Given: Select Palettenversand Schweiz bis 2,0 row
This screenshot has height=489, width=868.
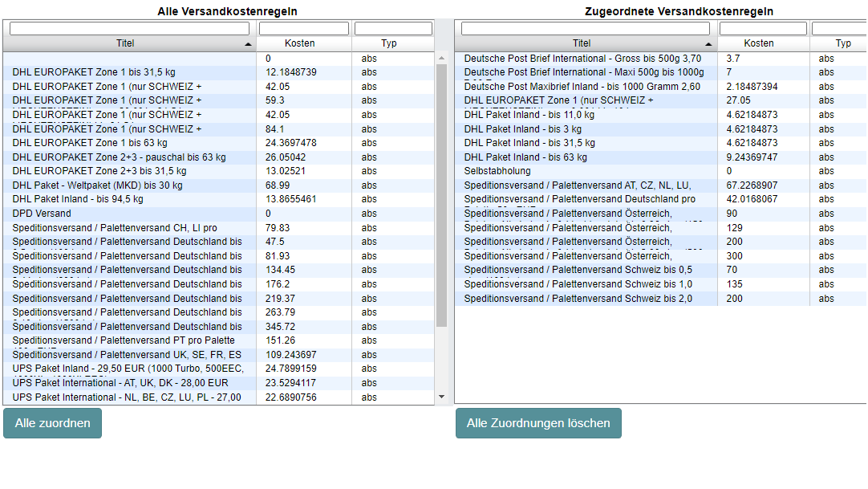Looking at the screenshot, I should pyautogui.click(x=660, y=299).
